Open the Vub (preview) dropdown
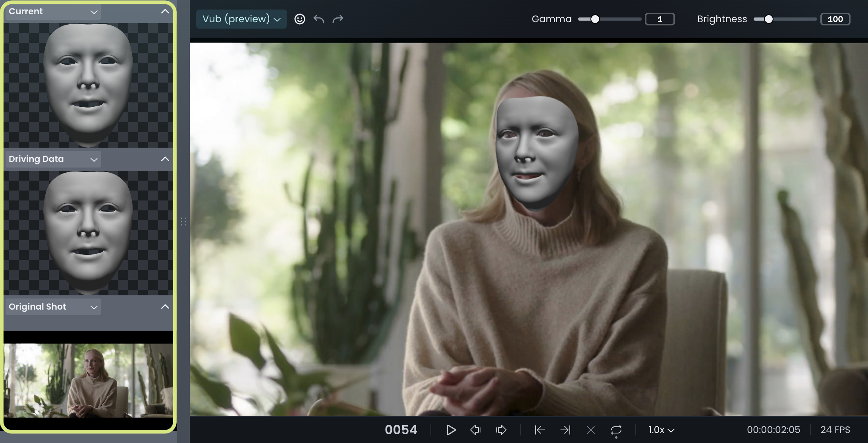 coord(241,19)
